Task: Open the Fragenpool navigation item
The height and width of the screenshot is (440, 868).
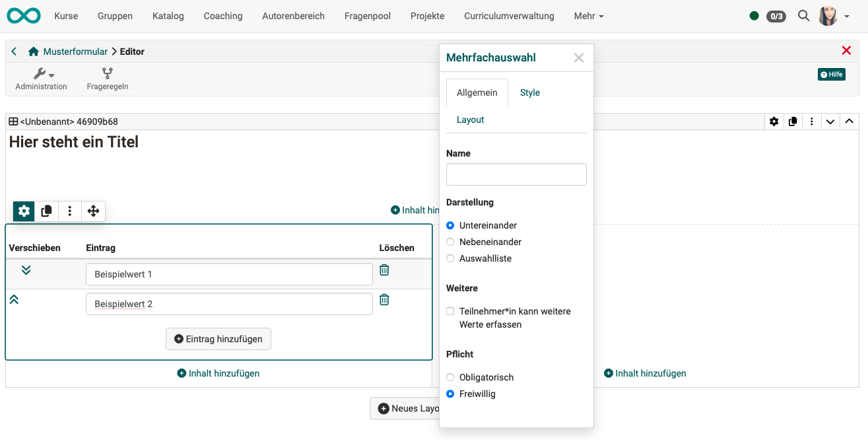Action: tap(367, 16)
